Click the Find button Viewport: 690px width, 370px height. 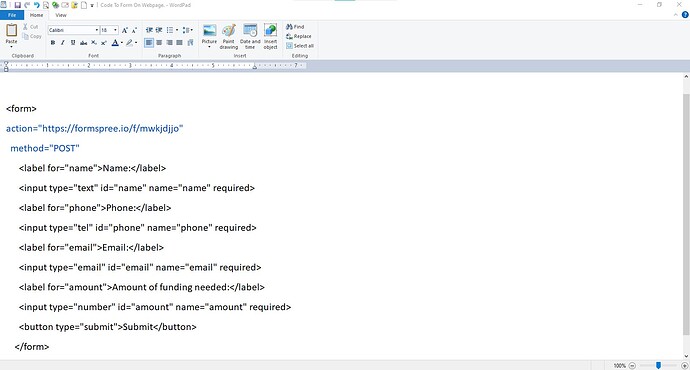pos(295,27)
